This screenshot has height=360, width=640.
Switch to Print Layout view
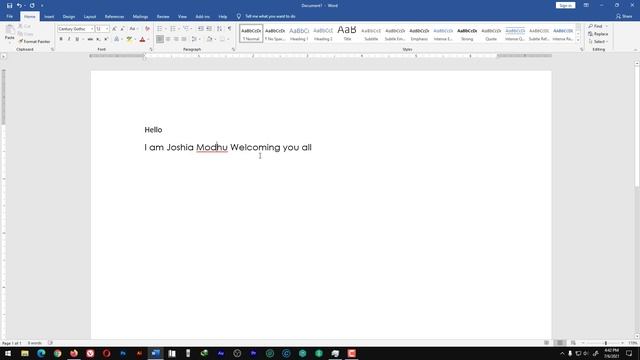click(560, 343)
